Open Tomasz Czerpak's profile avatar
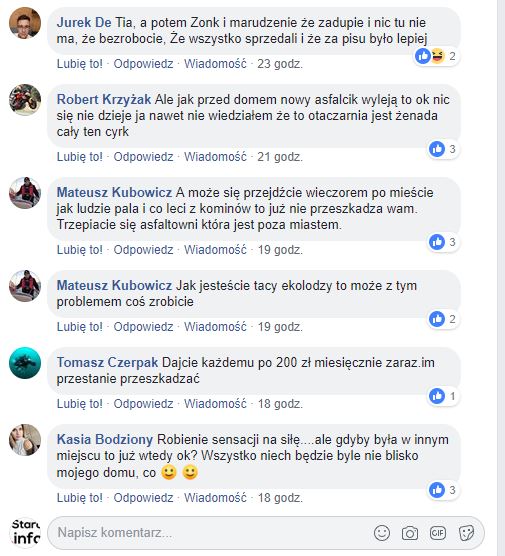 [x=25, y=363]
